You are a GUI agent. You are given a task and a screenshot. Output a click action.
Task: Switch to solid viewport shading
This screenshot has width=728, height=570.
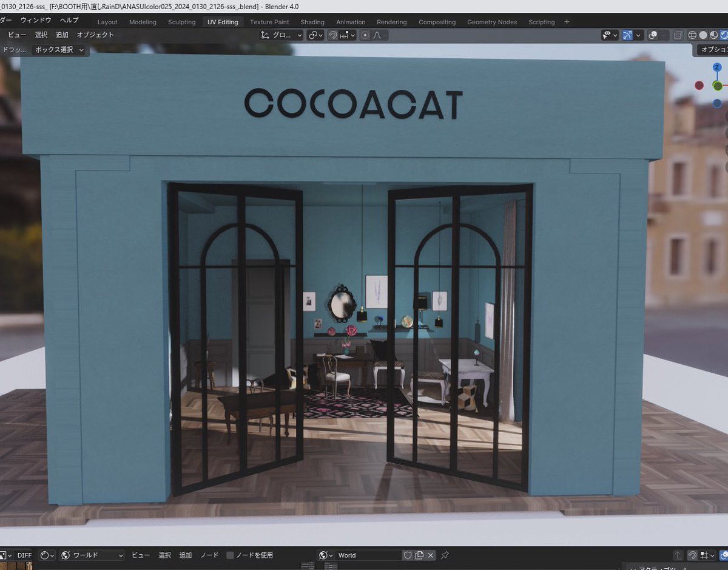click(x=703, y=35)
